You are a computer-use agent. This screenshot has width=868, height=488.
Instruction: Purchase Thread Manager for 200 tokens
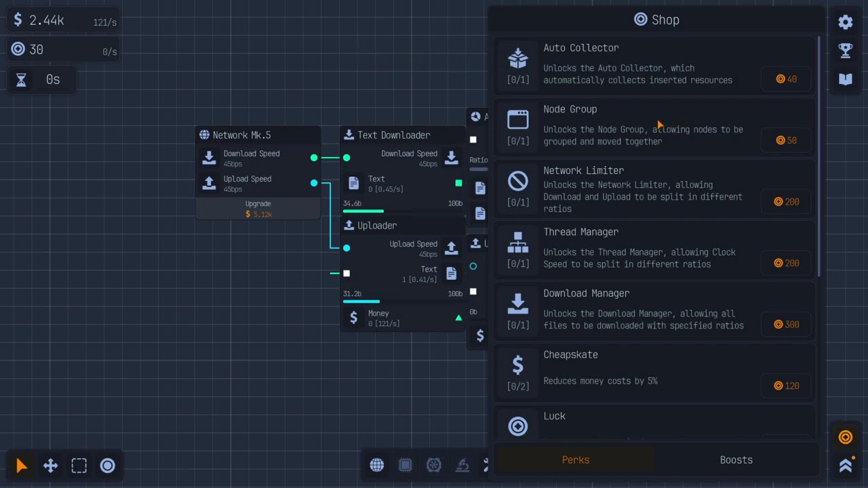(x=787, y=263)
